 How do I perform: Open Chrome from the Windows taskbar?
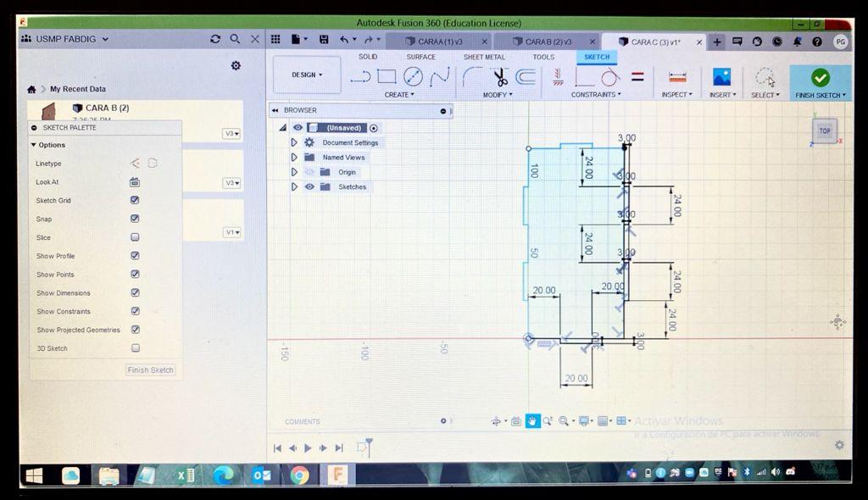point(299,475)
